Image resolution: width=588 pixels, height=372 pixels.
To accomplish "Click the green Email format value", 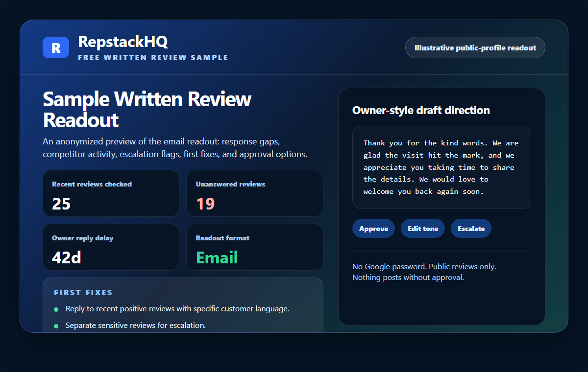I will tap(217, 257).
